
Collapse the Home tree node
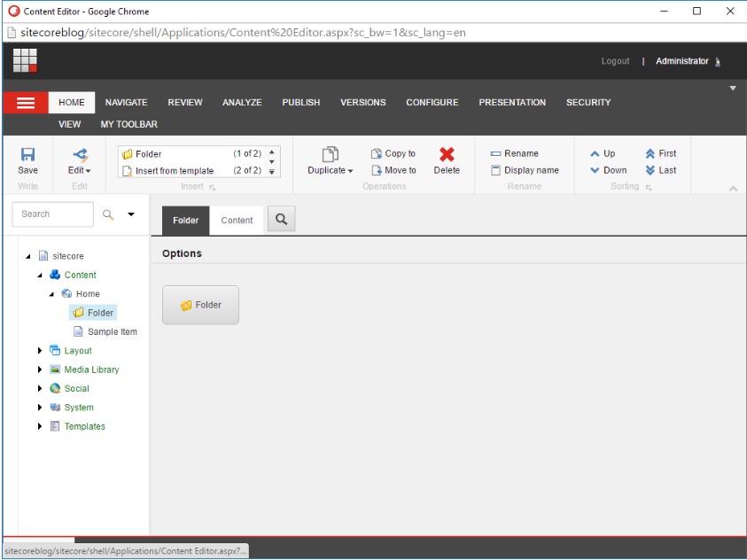[51, 294]
